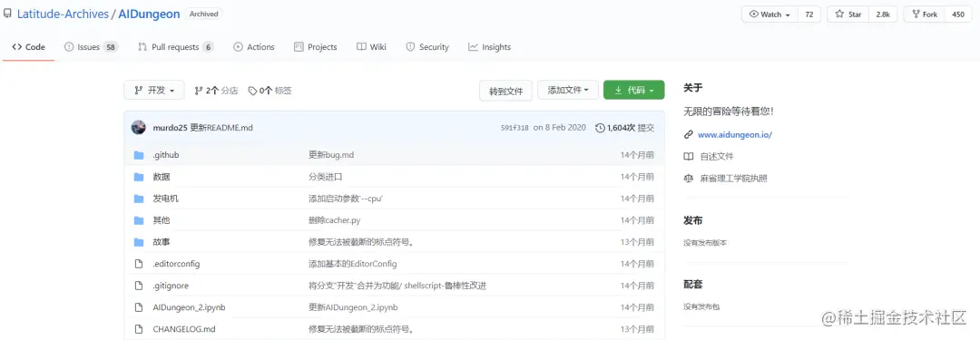
Task: Open the 麻省理工学院执照 license link
Action: click(x=734, y=178)
